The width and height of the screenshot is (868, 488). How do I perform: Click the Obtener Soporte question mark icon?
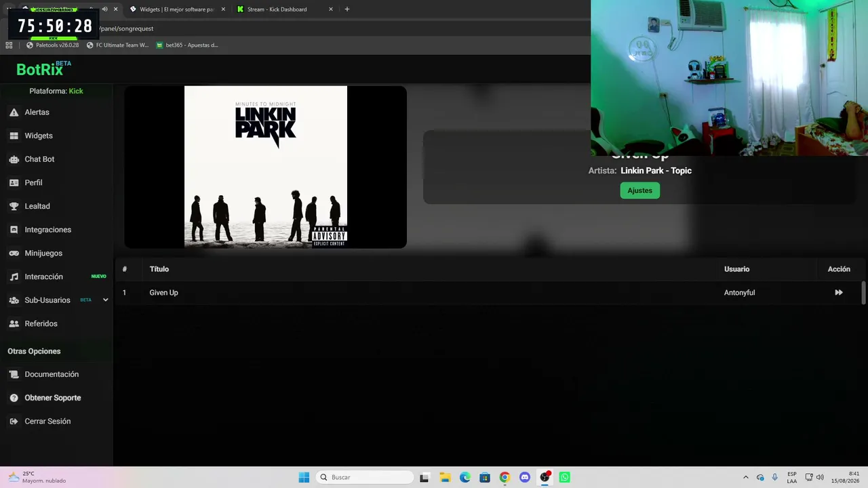point(14,398)
